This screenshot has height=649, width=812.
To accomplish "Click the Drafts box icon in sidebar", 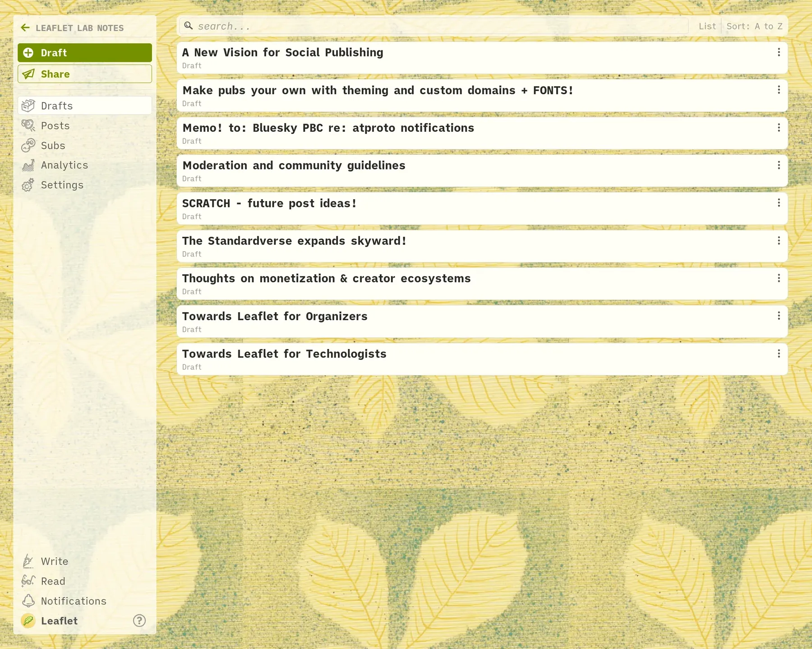I will pyautogui.click(x=28, y=106).
